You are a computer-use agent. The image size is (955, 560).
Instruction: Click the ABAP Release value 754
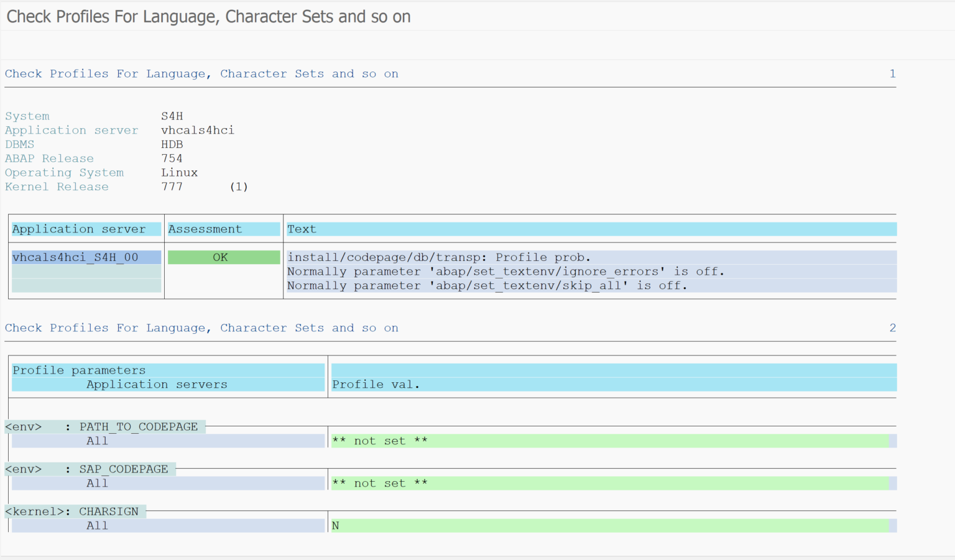pyautogui.click(x=172, y=158)
